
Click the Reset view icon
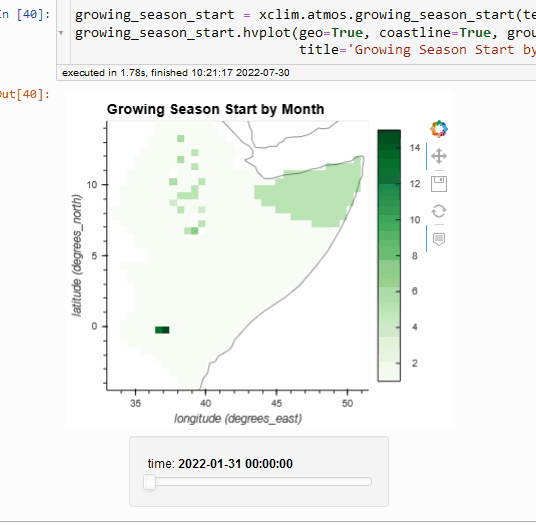[439, 211]
